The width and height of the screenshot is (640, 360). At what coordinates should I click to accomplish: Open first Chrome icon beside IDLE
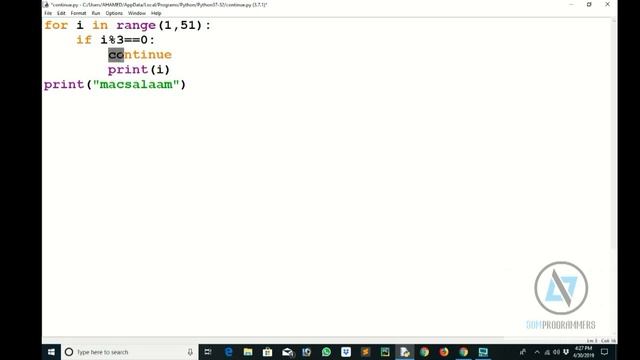pyautogui.click(x=424, y=352)
